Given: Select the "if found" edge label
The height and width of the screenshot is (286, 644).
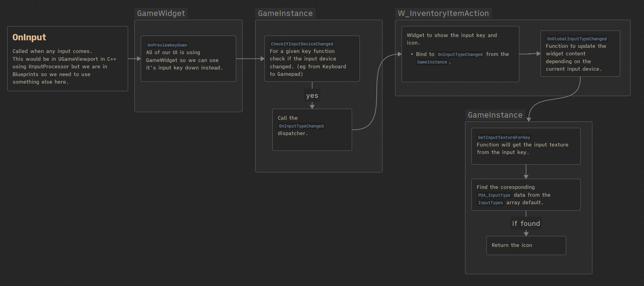Looking at the screenshot, I should click(x=526, y=223).
